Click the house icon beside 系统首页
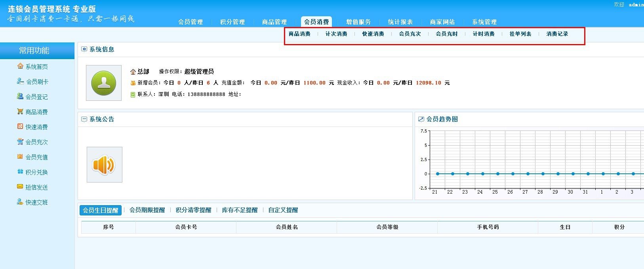Image resolution: width=644 pixels, height=269 pixels. click(20, 66)
